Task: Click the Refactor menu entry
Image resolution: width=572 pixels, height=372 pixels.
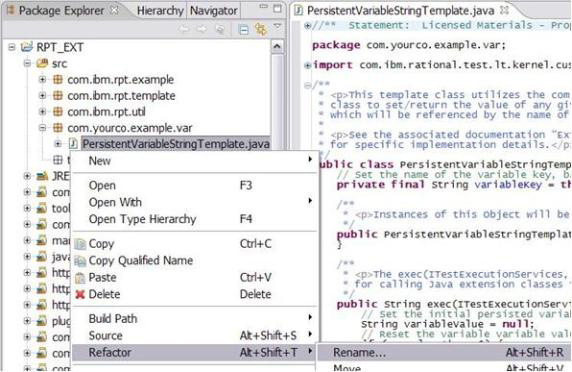Action: coord(195,353)
